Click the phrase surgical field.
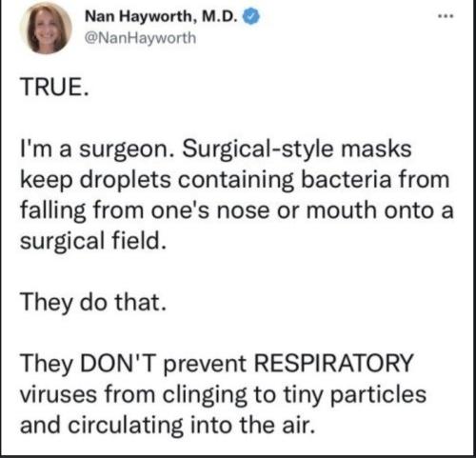476x458 pixels. (93, 242)
